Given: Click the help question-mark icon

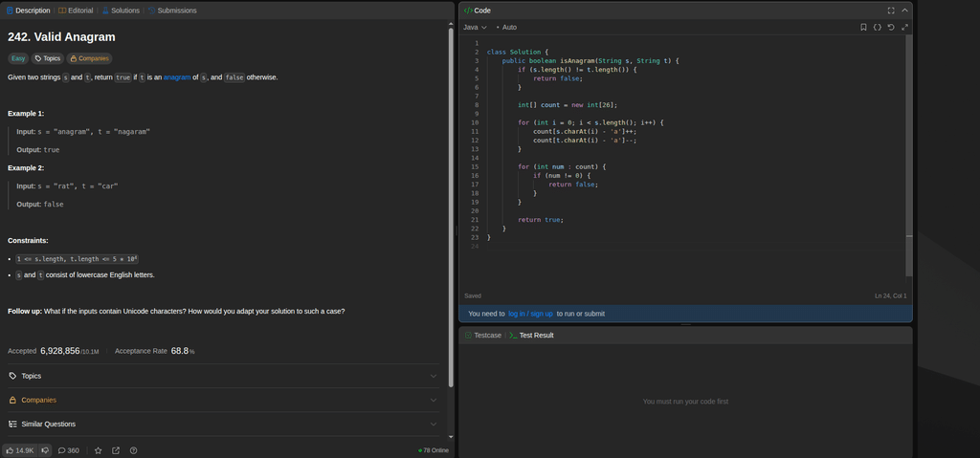Looking at the screenshot, I should click(x=133, y=450).
